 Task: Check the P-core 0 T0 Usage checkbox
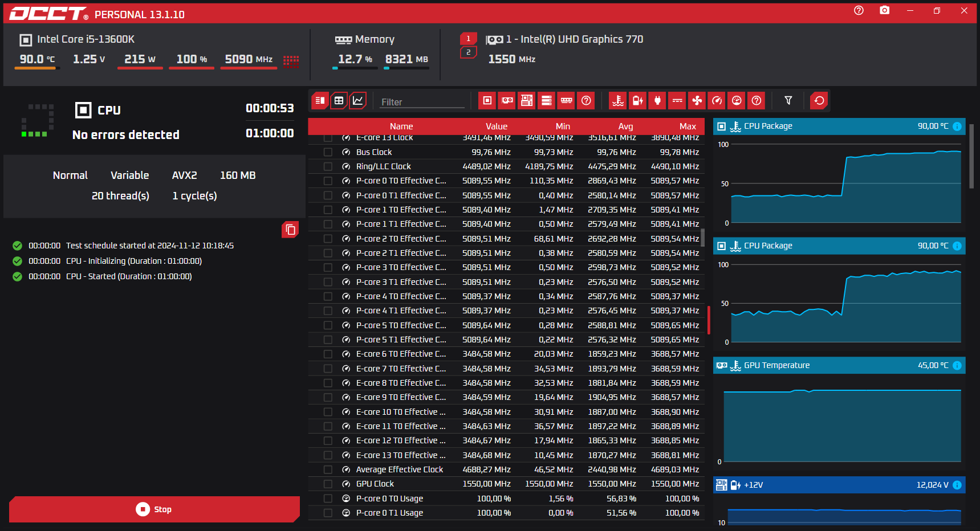pyautogui.click(x=328, y=499)
